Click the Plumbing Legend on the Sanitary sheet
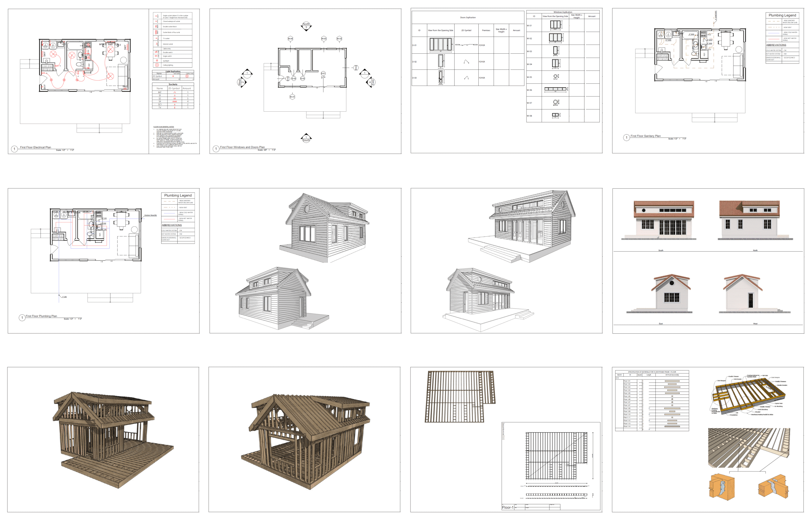The width and height of the screenshot is (812, 519). click(x=782, y=37)
